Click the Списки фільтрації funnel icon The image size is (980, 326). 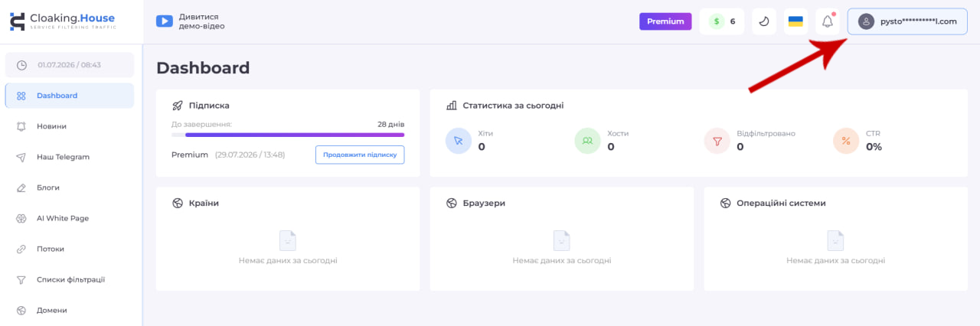[x=21, y=279]
